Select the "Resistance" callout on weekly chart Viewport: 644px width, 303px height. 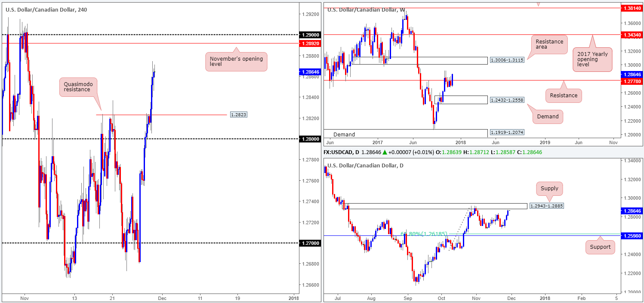pos(563,96)
